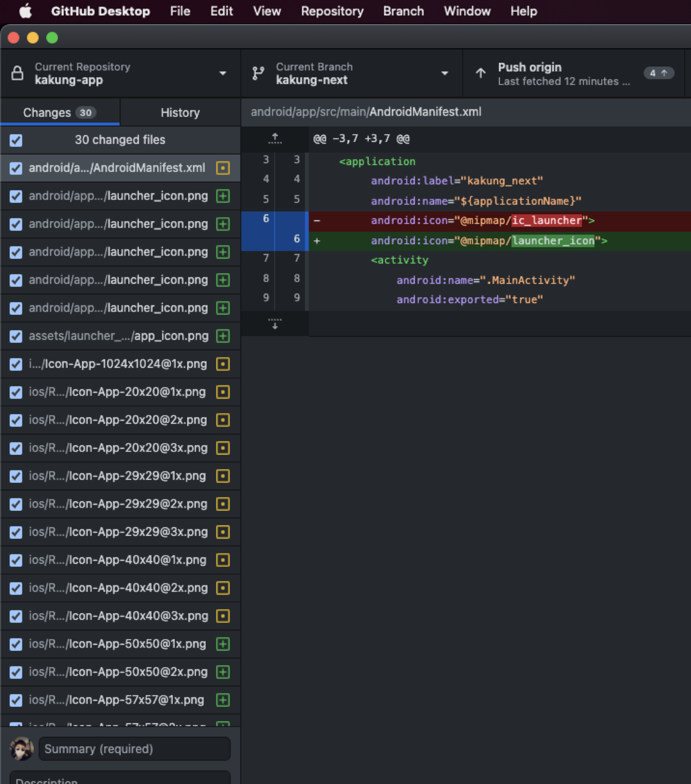The width and height of the screenshot is (691, 784).
Task: Click the hunk header @@ -3,7 +3,7 @@
Action: coord(361,139)
